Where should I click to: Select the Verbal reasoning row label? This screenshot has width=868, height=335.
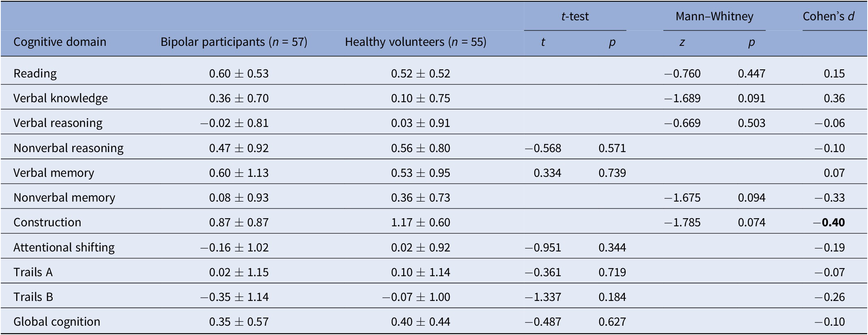click(58, 123)
